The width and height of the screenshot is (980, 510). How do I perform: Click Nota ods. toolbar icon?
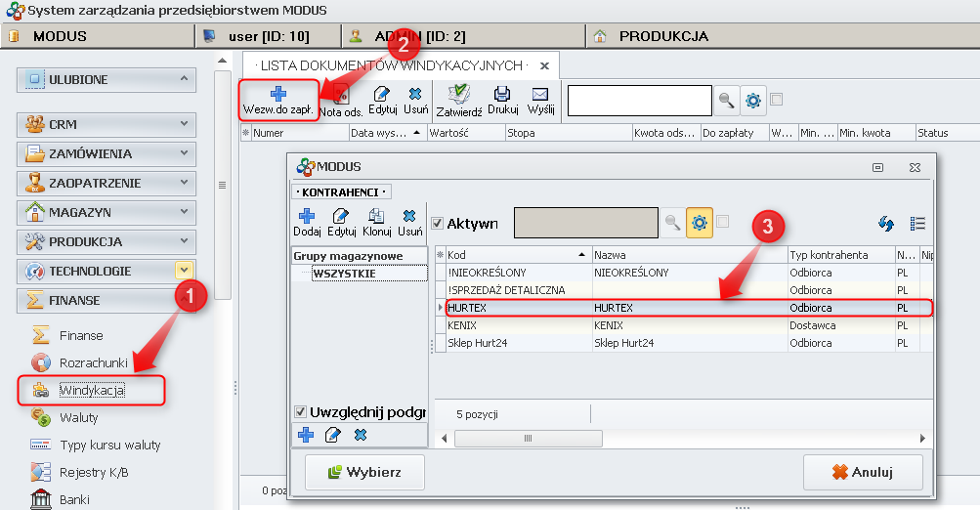click(x=341, y=95)
